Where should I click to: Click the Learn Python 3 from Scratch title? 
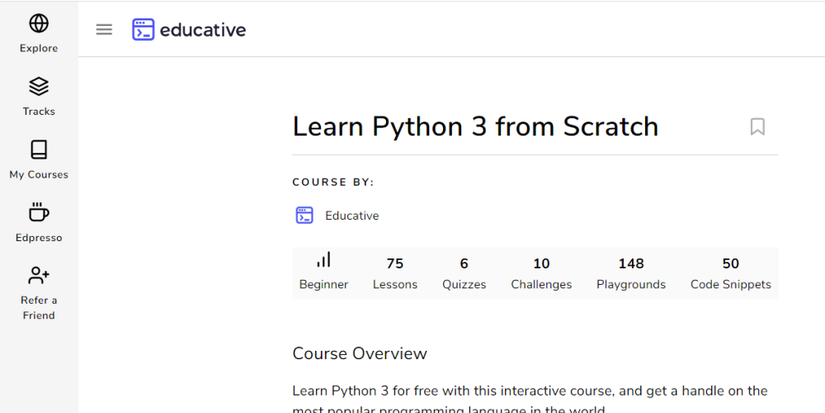(476, 127)
